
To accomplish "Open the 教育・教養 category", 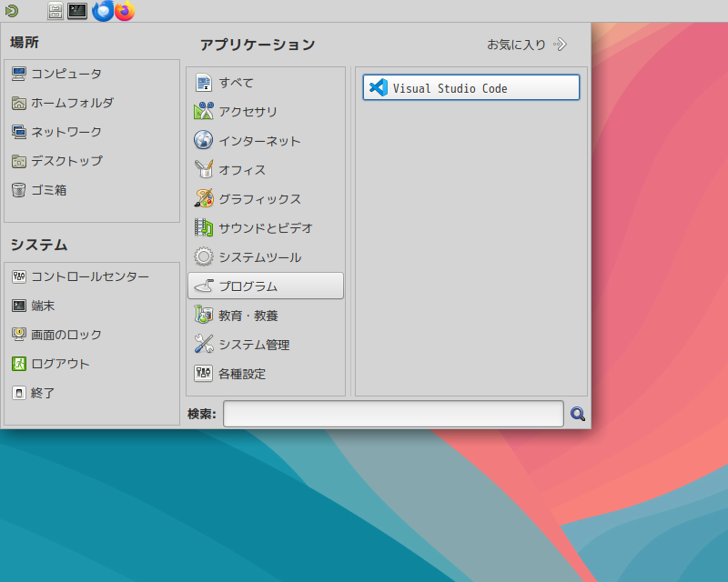I will click(266, 316).
